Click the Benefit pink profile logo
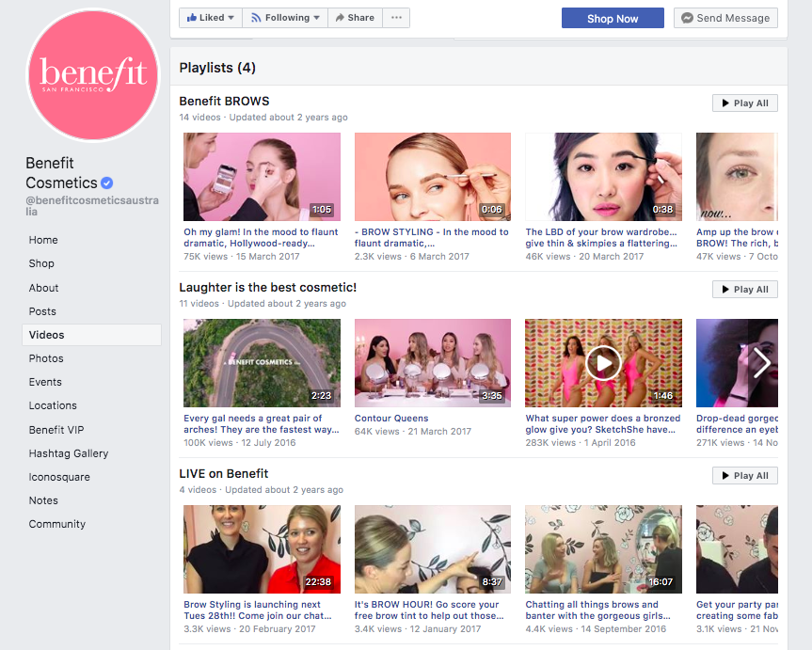Image resolution: width=812 pixels, height=650 pixels. tap(93, 75)
